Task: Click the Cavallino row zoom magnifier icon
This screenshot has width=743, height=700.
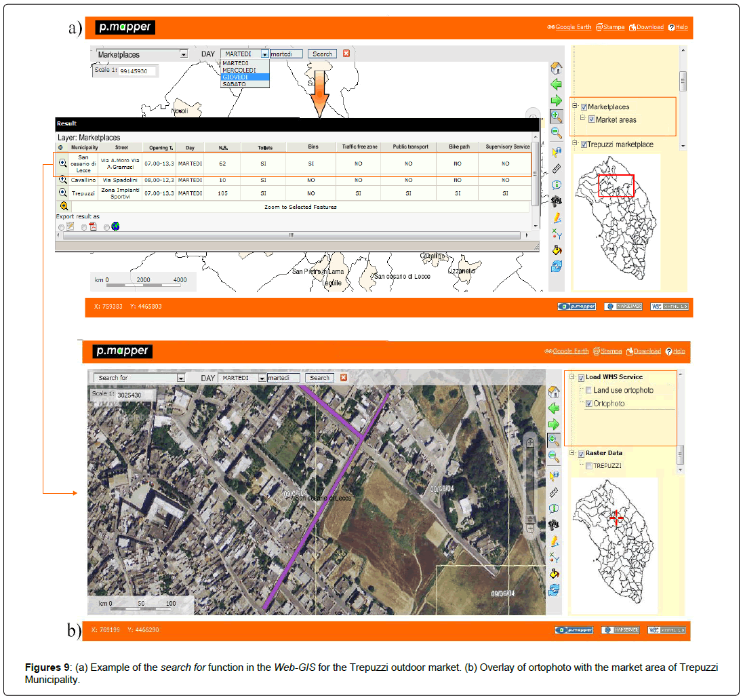Action: [62, 180]
